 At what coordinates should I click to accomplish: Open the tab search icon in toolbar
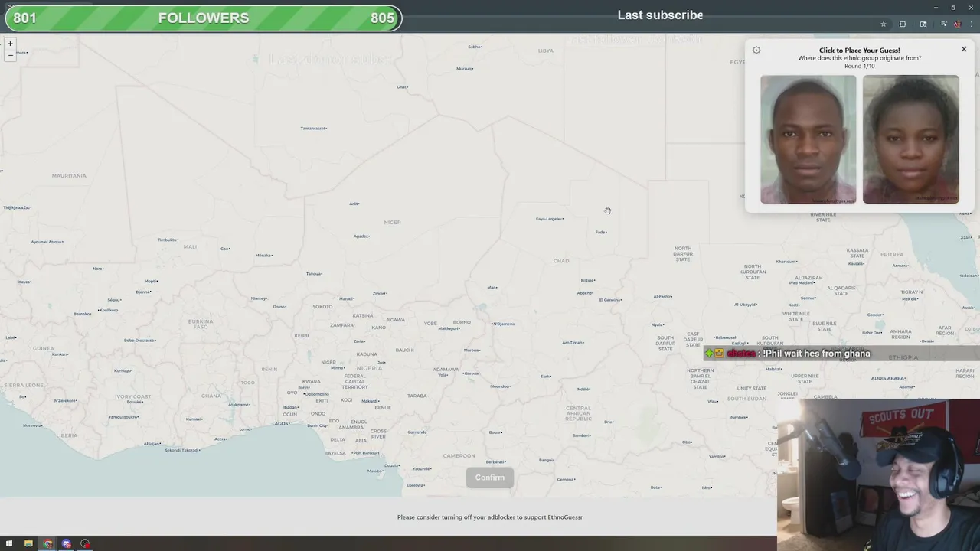point(923,24)
